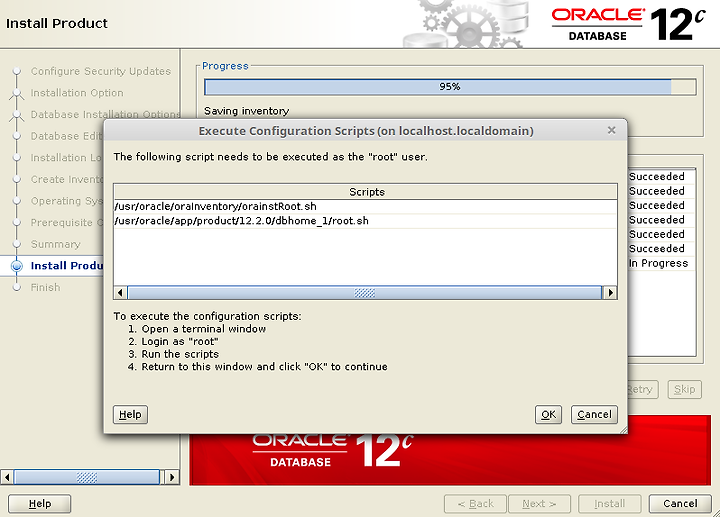720x517 pixels.
Task: Cancel the Execute Configuration Scripts dialog
Action: click(x=594, y=415)
